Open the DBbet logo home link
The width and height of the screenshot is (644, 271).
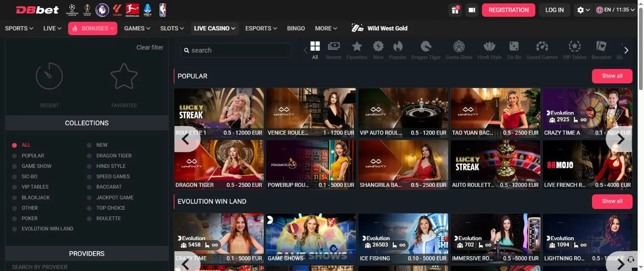pos(37,10)
